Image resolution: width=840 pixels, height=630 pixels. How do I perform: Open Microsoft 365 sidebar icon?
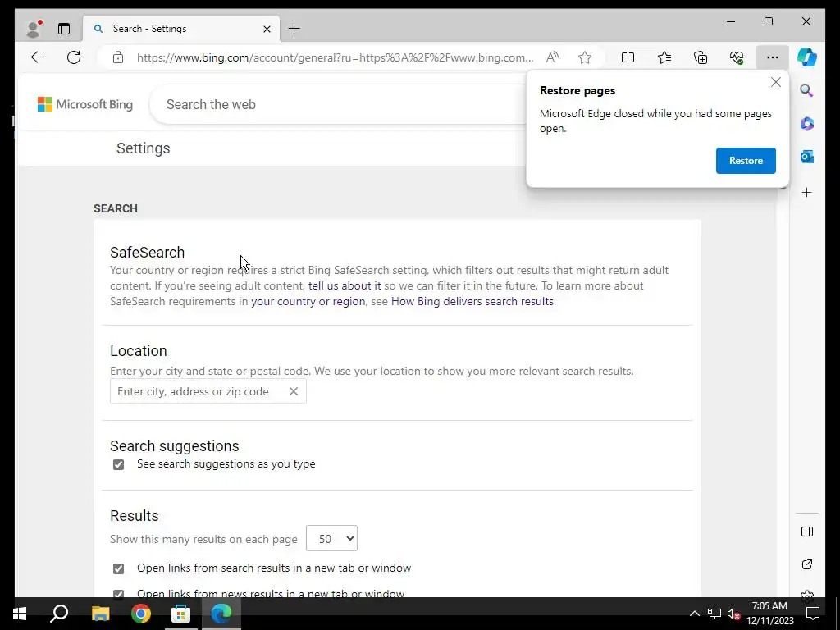[807, 124]
